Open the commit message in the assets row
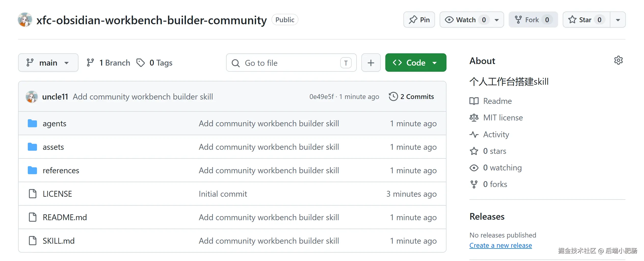This screenshot has width=644, height=261. click(x=269, y=147)
